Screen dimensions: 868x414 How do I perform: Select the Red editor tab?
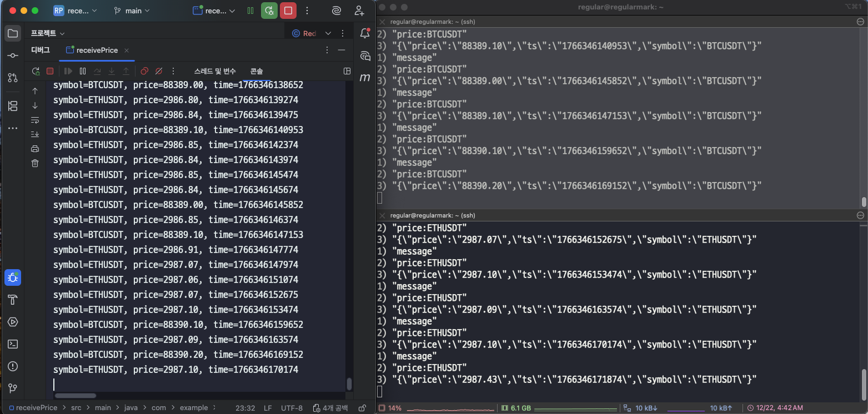coord(304,33)
